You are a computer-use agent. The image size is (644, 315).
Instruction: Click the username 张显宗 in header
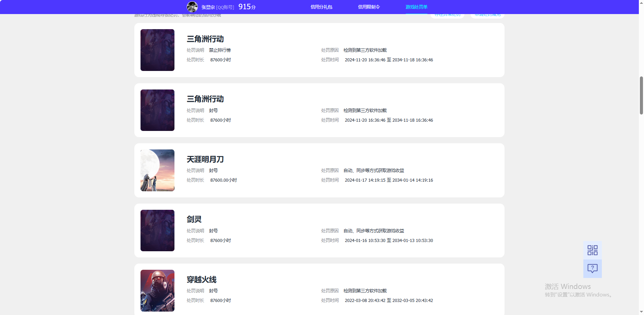pyautogui.click(x=208, y=7)
